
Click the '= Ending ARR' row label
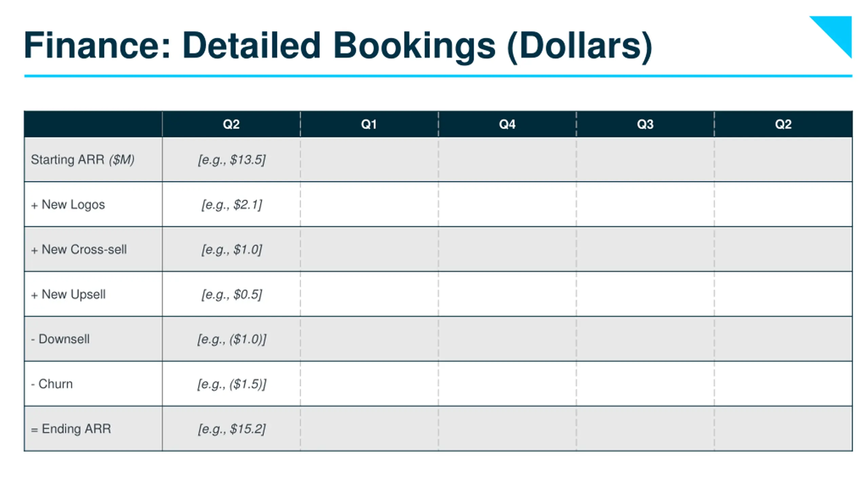(x=71, y=429)
